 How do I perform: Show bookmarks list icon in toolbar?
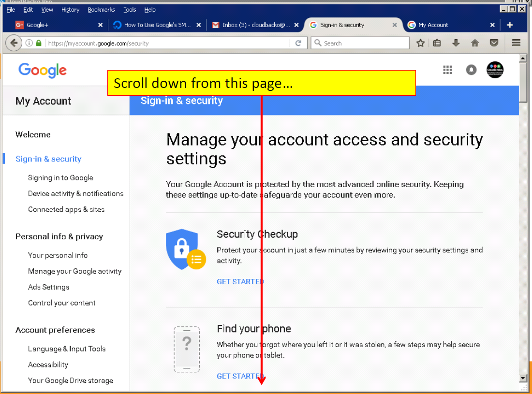coord(437,43)
